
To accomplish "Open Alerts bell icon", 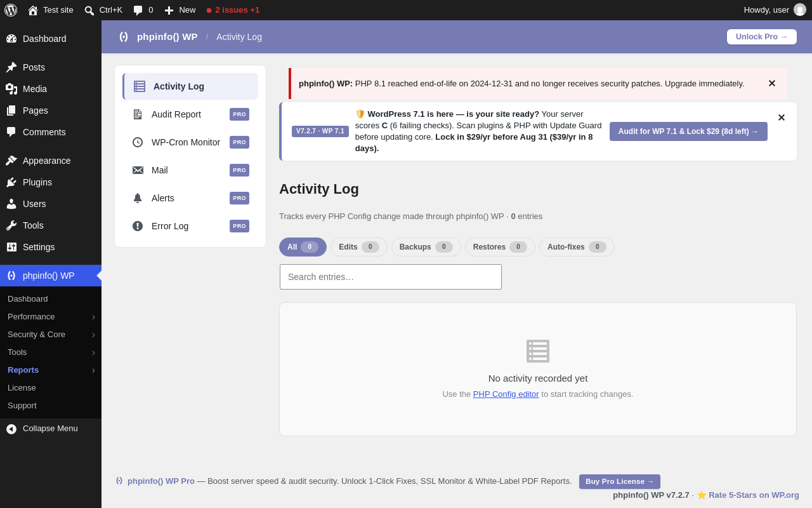I will (x=138, y=198).
